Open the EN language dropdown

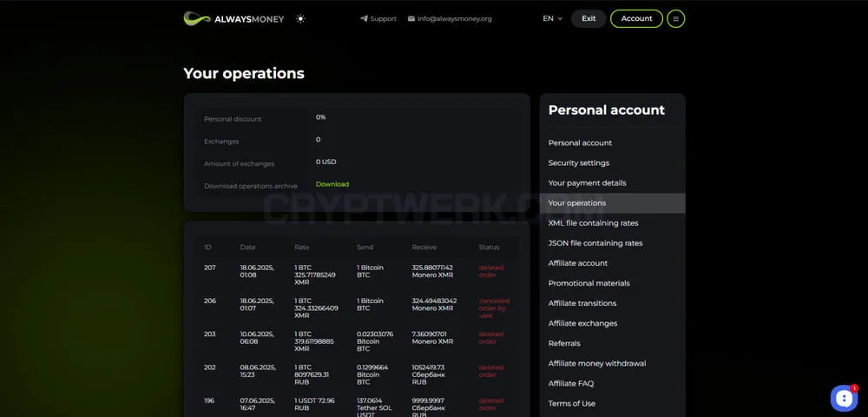coord(552,19)
